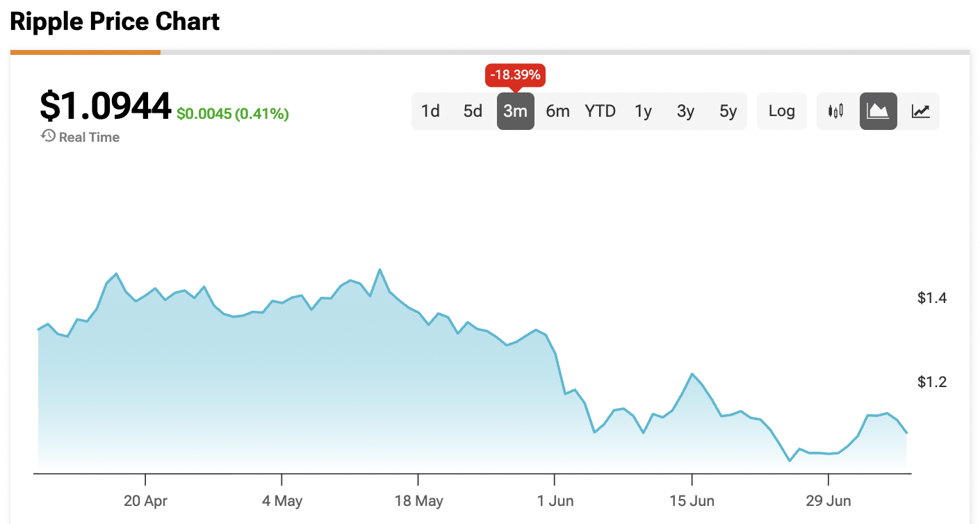The image size is (980, 524).
Task: Switch to the line chart view icon
Action: [921, 111]
